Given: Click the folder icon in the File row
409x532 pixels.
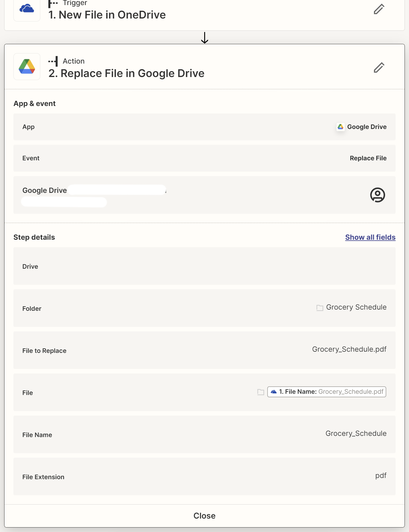Looking at the screenshot, I should (x=261, y=392).
